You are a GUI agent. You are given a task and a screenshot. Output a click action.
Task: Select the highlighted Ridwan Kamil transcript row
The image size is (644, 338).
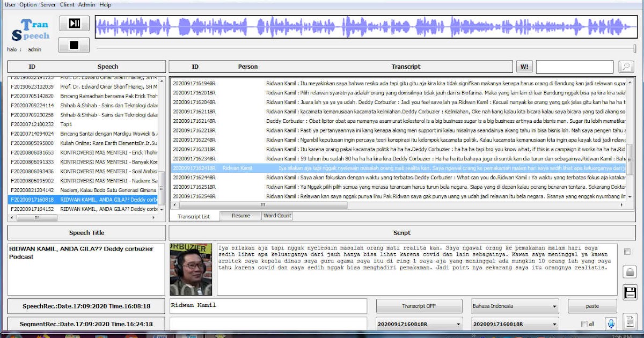point(376,167)
